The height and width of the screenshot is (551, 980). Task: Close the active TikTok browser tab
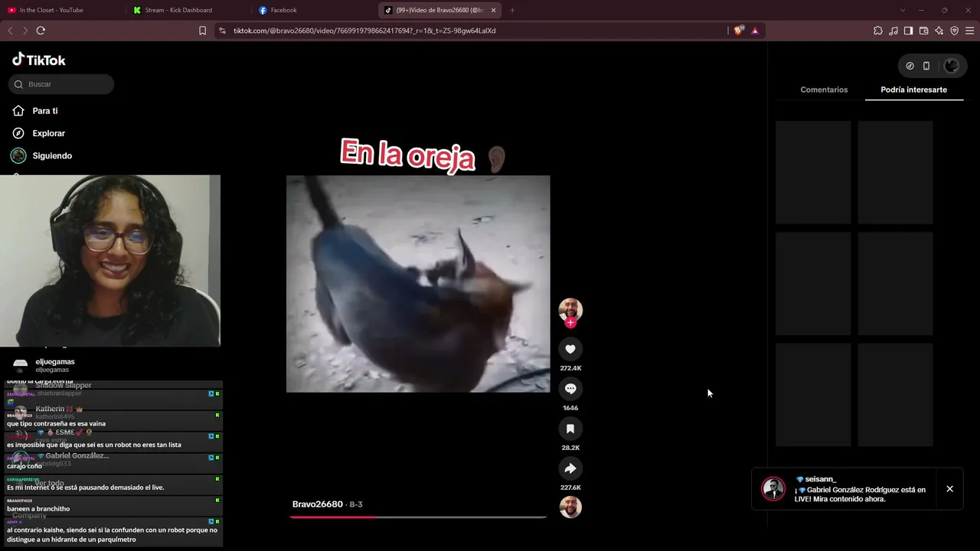click(493, 10)
